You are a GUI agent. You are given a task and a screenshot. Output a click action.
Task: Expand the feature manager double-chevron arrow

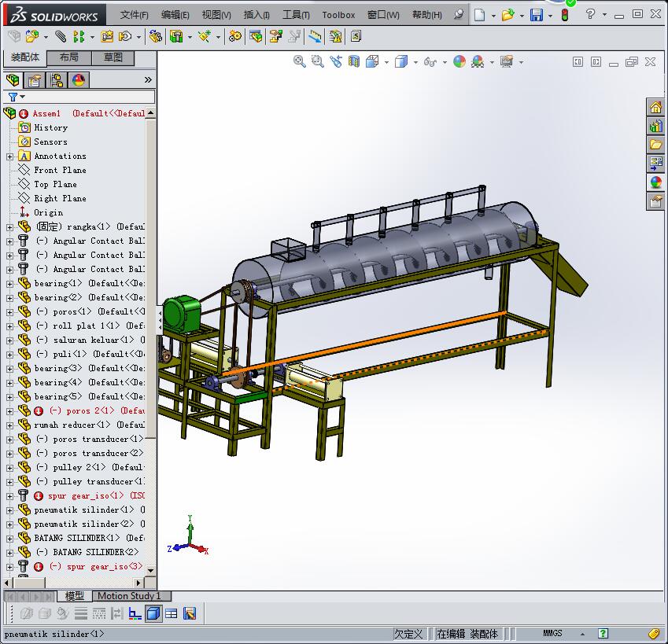coord(148,80)
